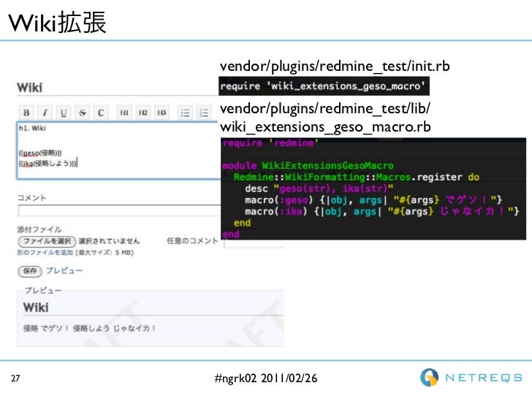Viewport: 532px width, 399px height.
Task: Click the Wiki heading in preview pane
Action: pos(36,308)
